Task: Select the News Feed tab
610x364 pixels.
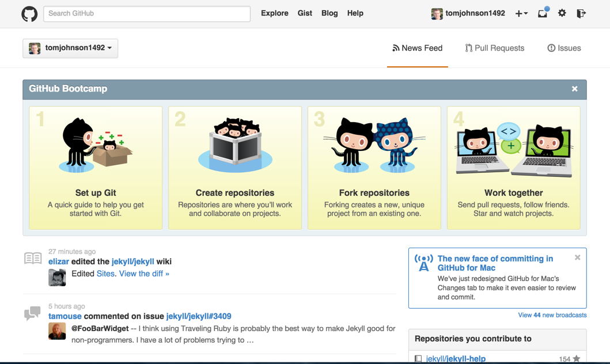Action: click(x=418, y=48)
